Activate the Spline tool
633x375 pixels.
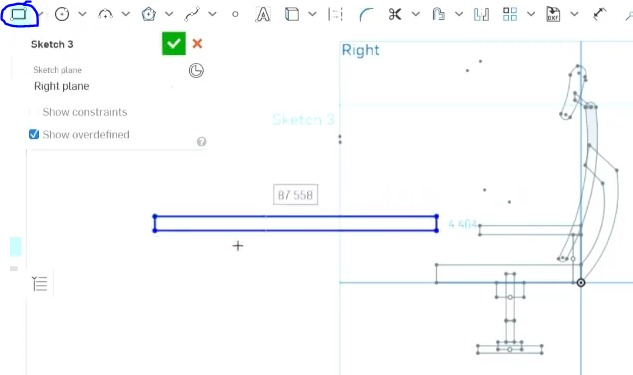[x=192, y=14]
